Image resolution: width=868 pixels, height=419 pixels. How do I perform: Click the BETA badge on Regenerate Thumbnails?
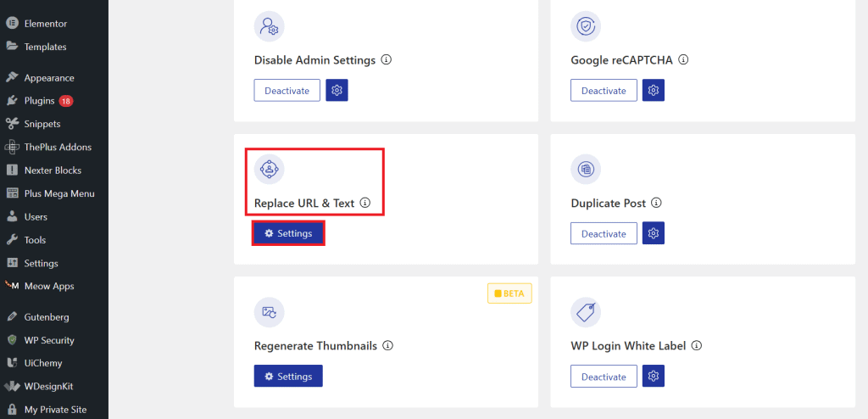click(x=509, y=293)
